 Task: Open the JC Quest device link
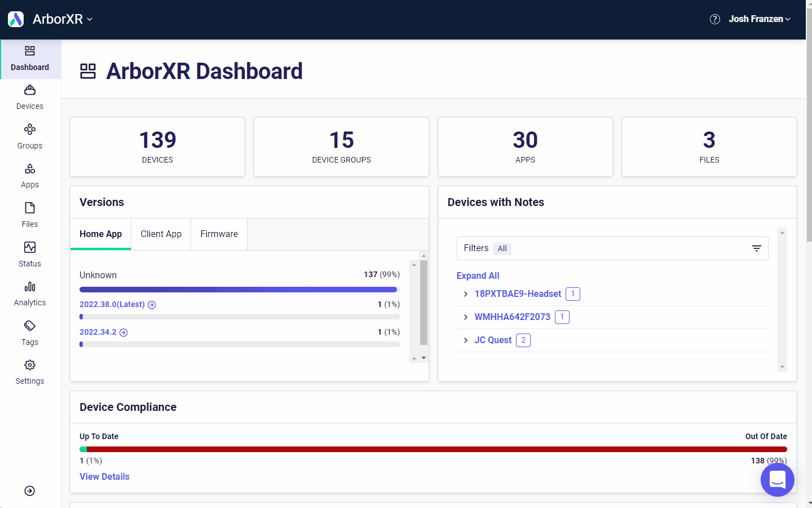[x=493, y=340]
